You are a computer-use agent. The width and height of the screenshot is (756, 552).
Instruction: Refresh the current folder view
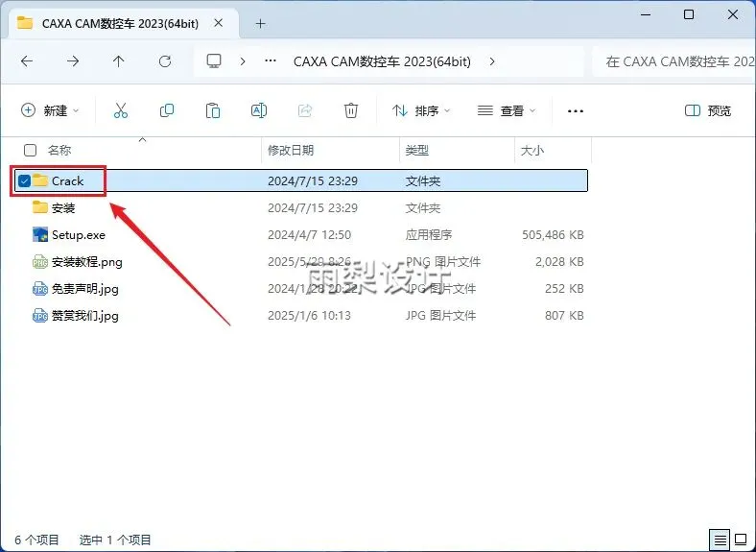(165, 61)
